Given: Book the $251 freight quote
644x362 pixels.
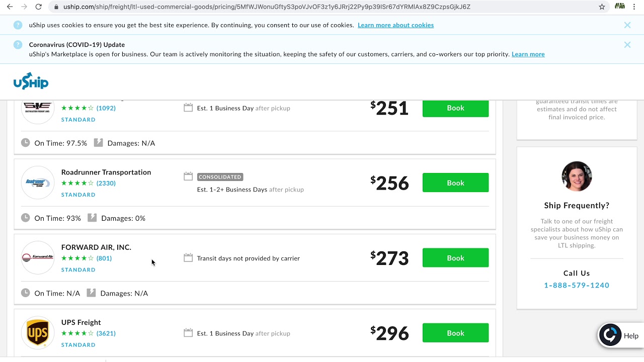Looking at the screenshot, I should 455,108.
